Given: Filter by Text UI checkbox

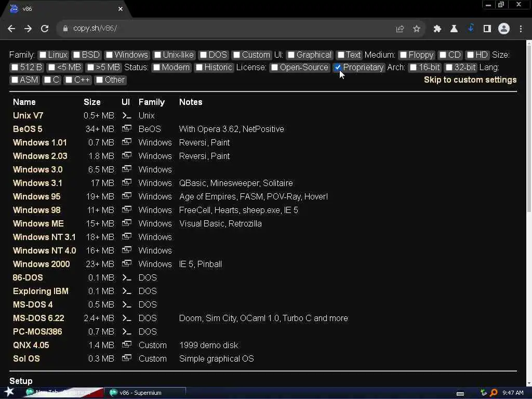Looking at the screenshot, I should [341, 55].
